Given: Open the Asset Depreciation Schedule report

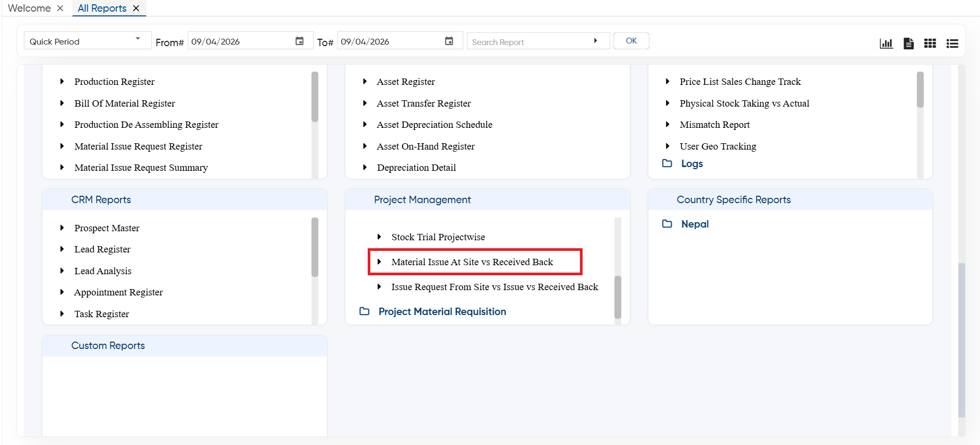Looking at the screenshot, I should pyautogui.click(x=435, y=125).
